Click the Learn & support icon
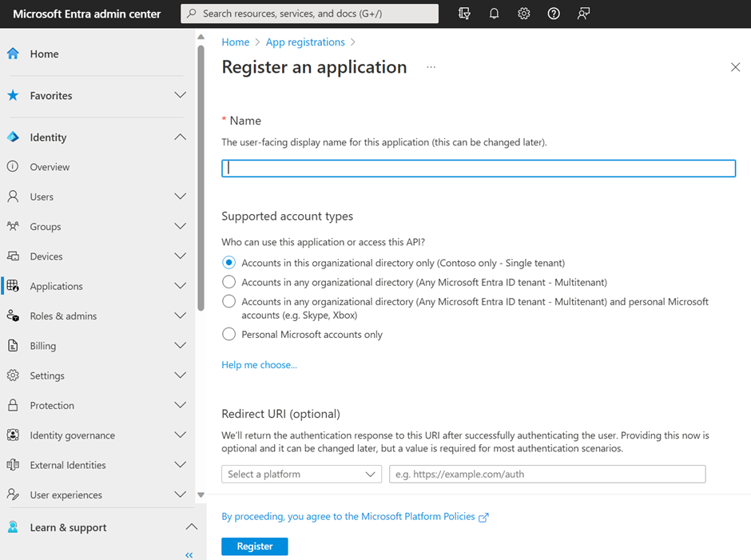751x560 pixels. pos(15,527)
